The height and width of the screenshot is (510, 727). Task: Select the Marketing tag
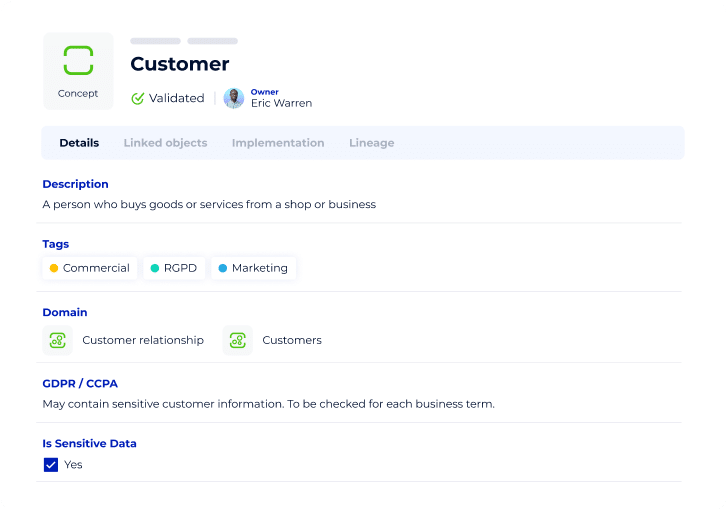(x=253, y=268)
